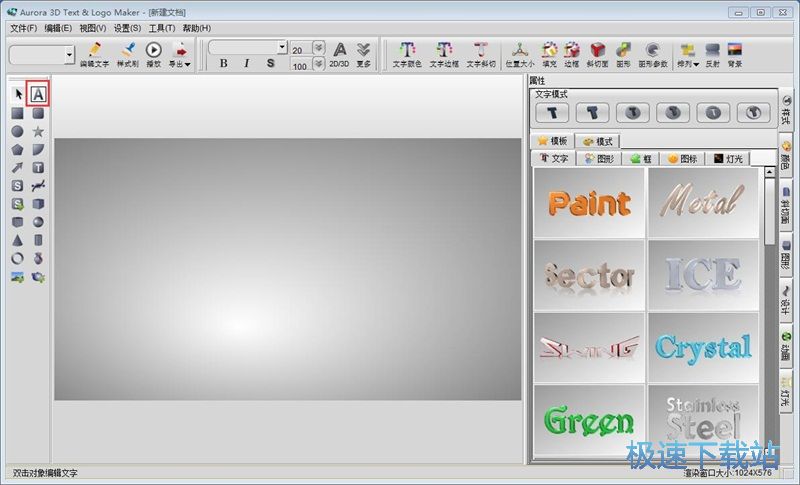Image resolution: width=800 pixels, height=485 pixels.
Task: Open the dropdown next to value 100
Action: click(x=318, y=64)
